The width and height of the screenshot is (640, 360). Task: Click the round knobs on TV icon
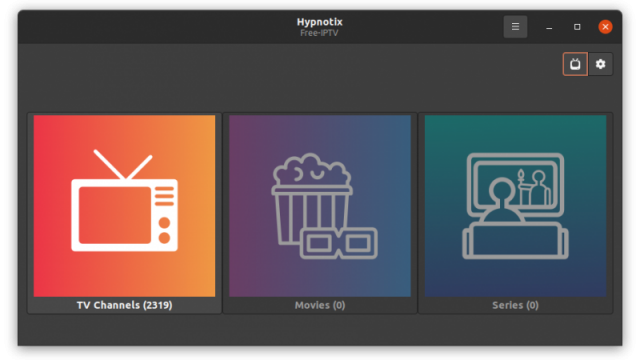164,230
